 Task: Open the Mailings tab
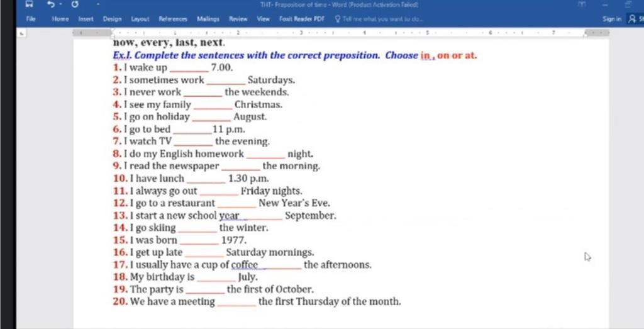coord(208,19)
